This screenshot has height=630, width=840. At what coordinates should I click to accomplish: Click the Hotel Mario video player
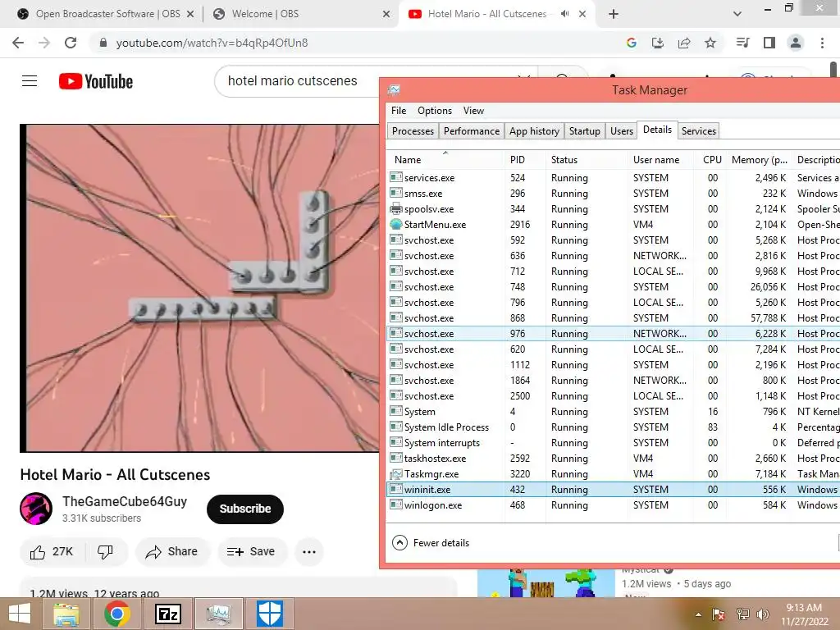199,288
